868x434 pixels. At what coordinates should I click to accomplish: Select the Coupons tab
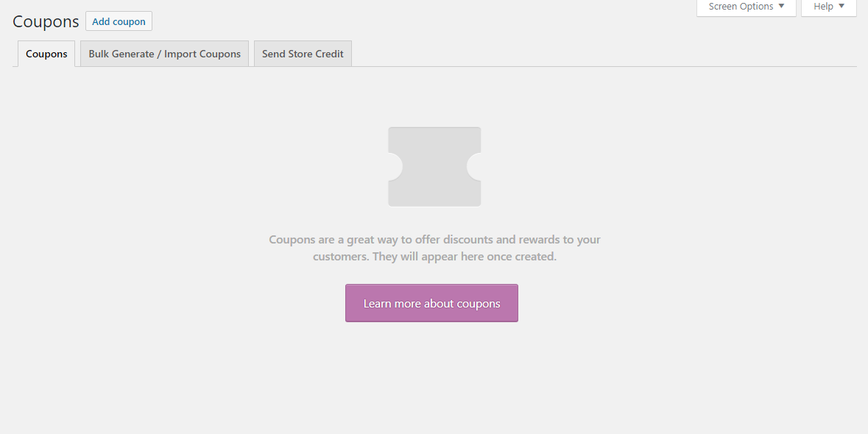pos(46,54)
